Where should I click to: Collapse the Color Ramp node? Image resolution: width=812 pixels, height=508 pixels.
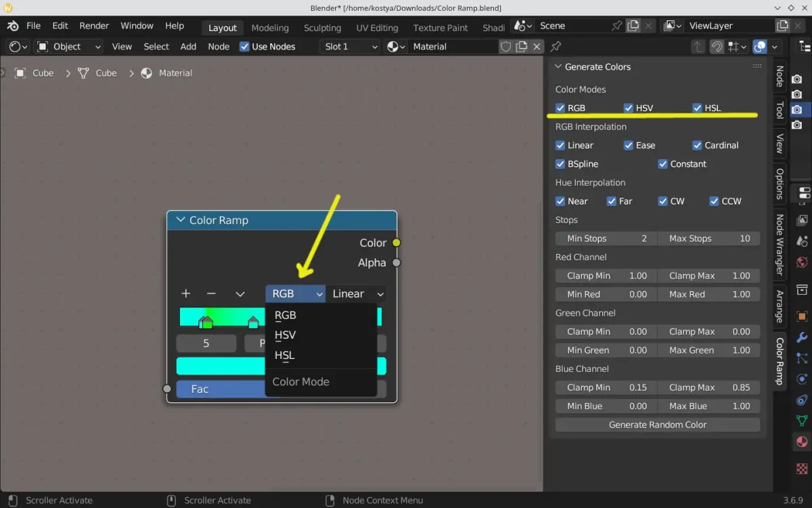[x=180, y=220]
